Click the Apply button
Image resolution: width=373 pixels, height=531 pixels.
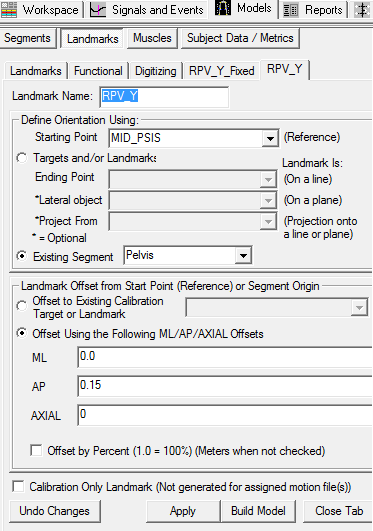(x=183, y=511)
